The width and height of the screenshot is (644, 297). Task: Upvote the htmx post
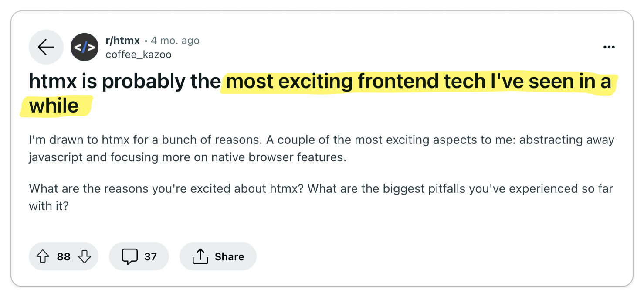pos(43,257)
